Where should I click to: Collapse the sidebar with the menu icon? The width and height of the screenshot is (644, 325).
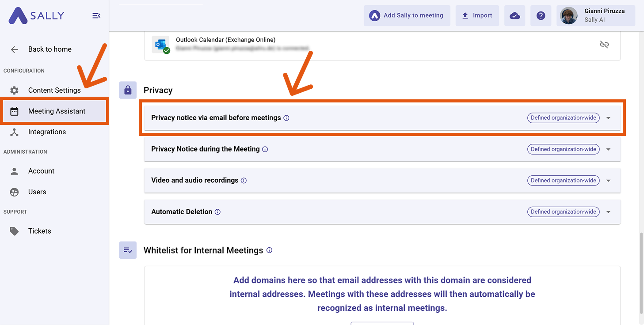click(96, 16)
